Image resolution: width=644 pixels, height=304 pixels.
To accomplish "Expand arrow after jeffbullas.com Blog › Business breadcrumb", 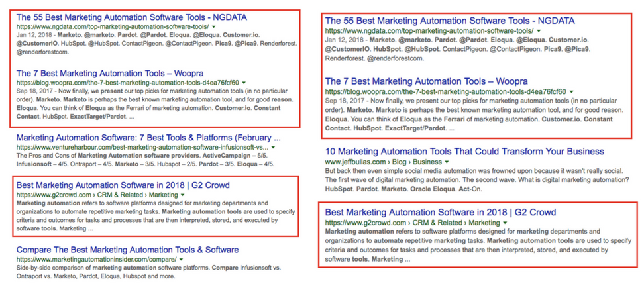I will [x=447, y=162].
